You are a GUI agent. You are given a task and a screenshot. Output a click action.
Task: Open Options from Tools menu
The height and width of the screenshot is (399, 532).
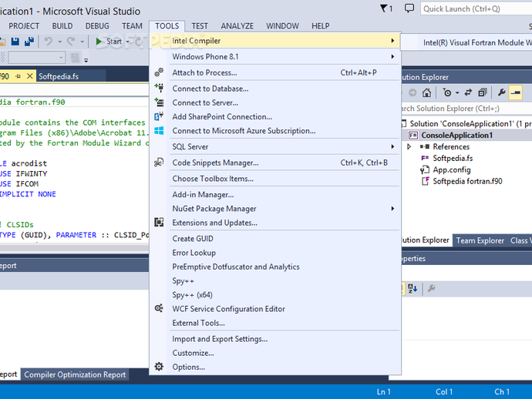(274, 367)
